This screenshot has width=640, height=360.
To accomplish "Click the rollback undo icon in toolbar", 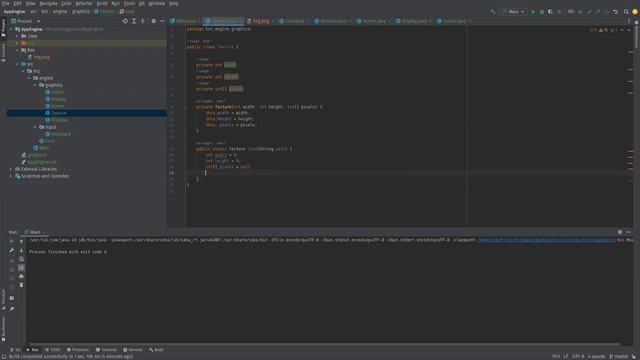I will coord(616,12).
